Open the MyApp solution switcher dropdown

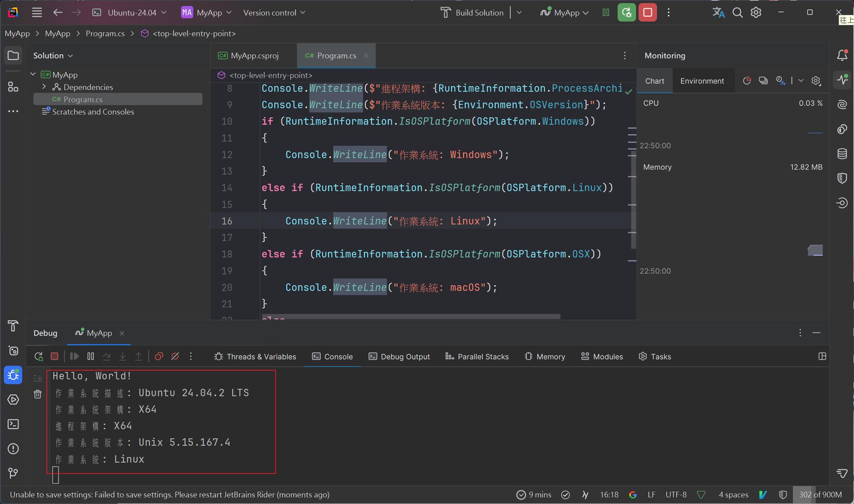(206, 13)
